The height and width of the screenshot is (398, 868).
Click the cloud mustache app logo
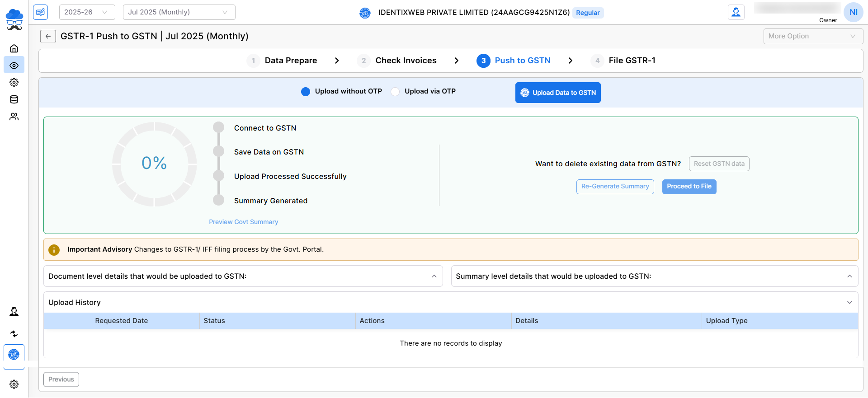(x=14, y=20)
